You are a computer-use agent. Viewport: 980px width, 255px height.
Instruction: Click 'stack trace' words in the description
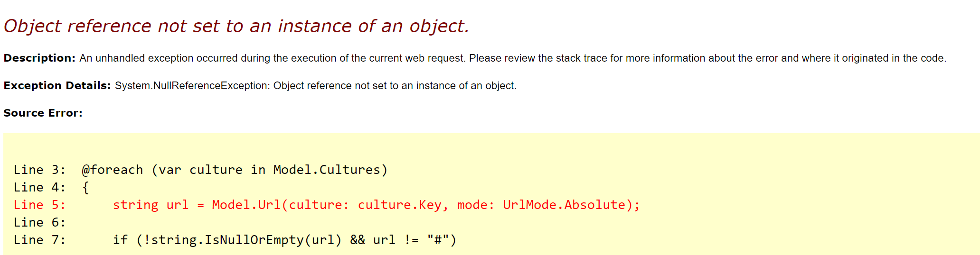(x=582, y=58)
